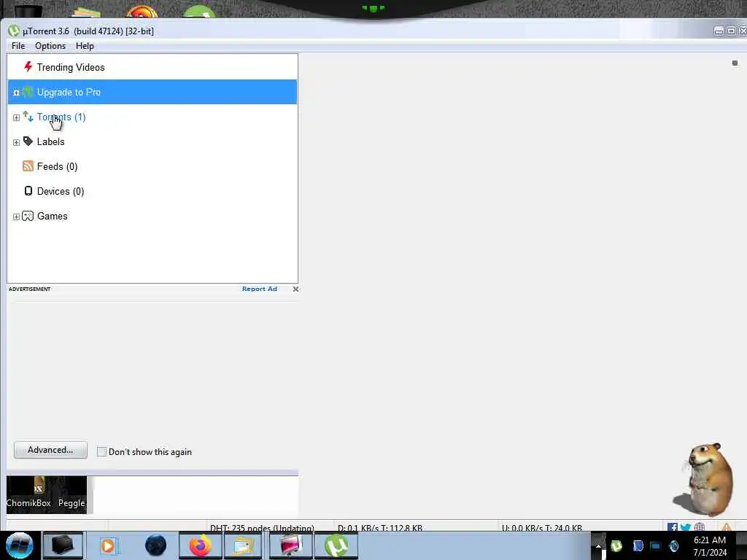Select Games in the sidebar
747x560 pixels.
coord(152,216)
